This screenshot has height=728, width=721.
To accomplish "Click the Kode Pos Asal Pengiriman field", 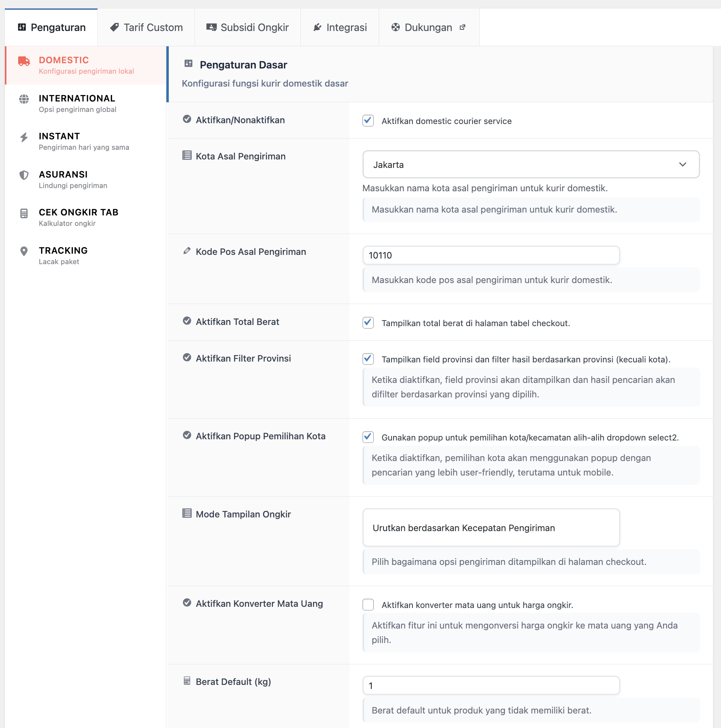I will pos(491,255).
